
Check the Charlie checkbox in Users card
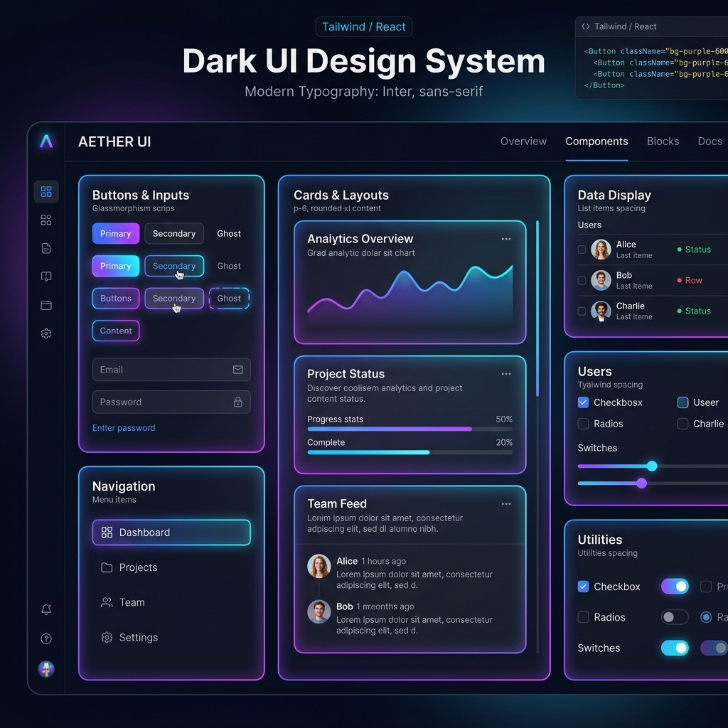tap(682, 424)
